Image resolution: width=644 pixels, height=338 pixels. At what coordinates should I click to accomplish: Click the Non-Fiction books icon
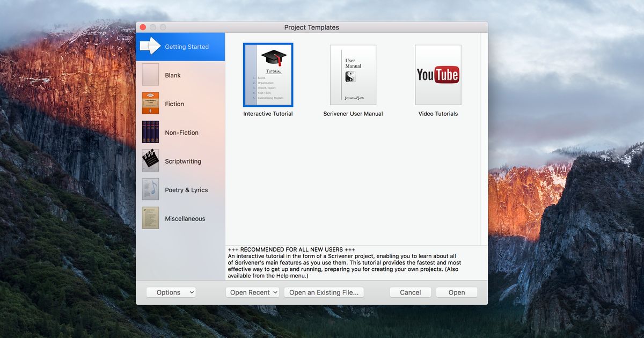click(x=150, y=132)
